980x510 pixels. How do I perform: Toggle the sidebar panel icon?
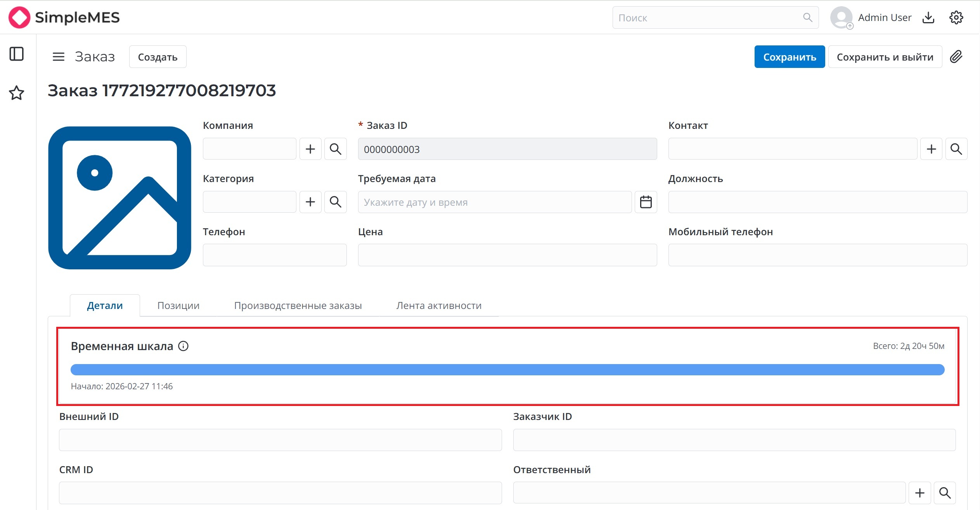click(16, 54)
